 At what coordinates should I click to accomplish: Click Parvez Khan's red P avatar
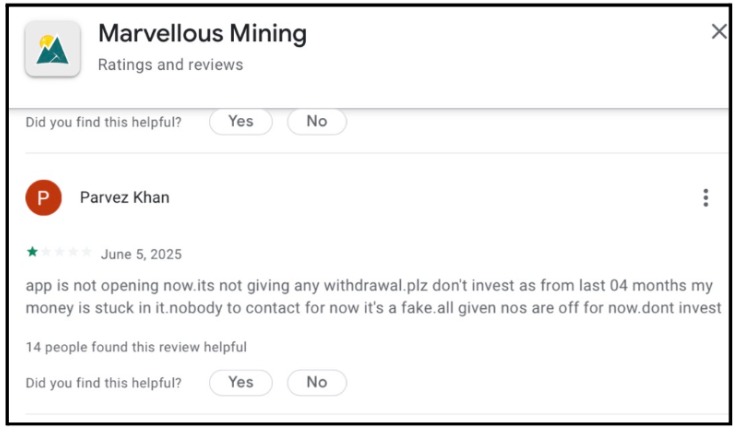(x=43, y=198)
